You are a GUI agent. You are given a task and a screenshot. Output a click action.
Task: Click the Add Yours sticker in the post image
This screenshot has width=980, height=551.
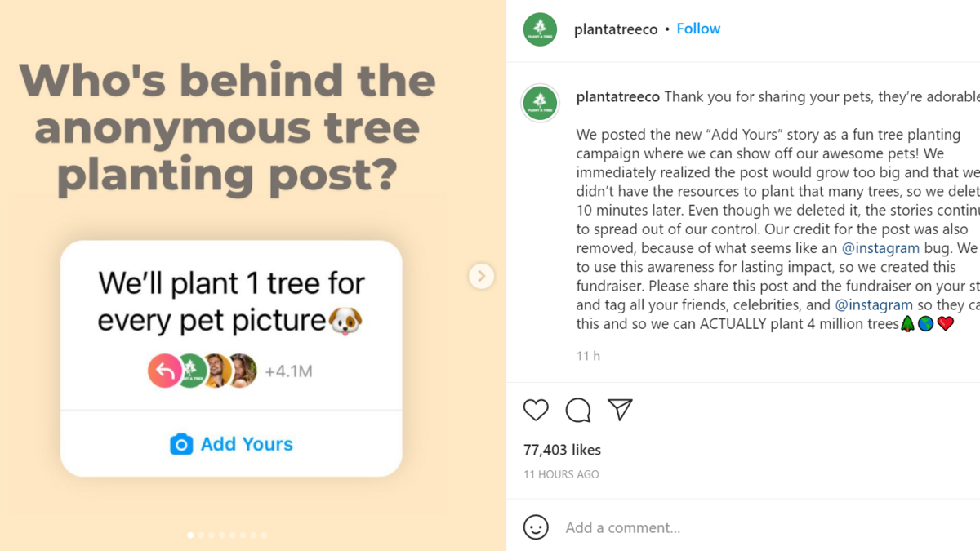point(232,444)
